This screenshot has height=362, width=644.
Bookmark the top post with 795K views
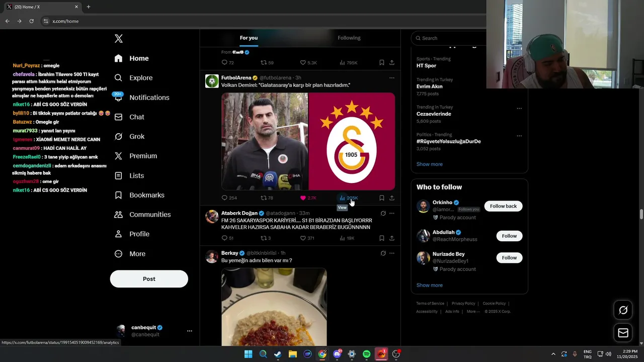coord(382,63)
